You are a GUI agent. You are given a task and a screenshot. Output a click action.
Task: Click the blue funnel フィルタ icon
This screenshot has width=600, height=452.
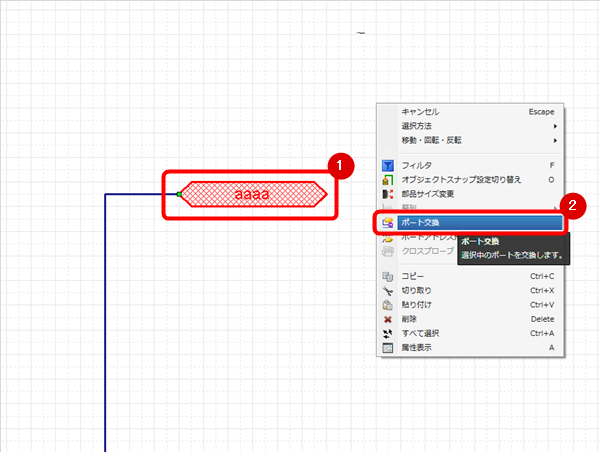[388, 165]
